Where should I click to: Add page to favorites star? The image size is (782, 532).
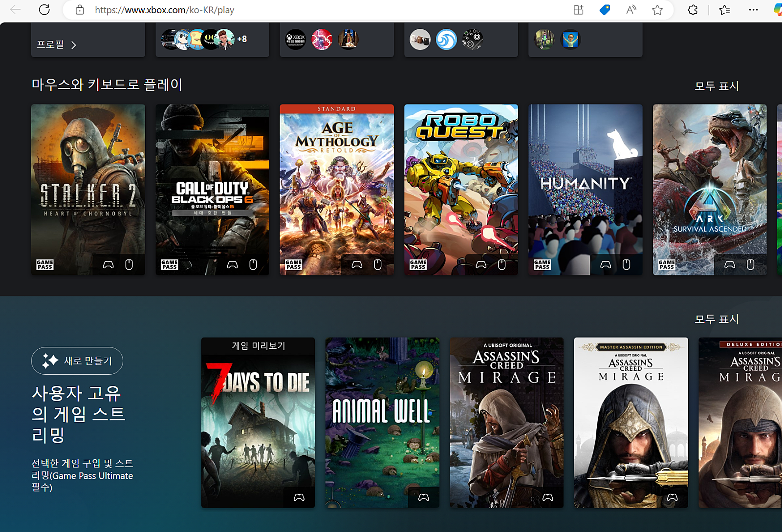657,10
